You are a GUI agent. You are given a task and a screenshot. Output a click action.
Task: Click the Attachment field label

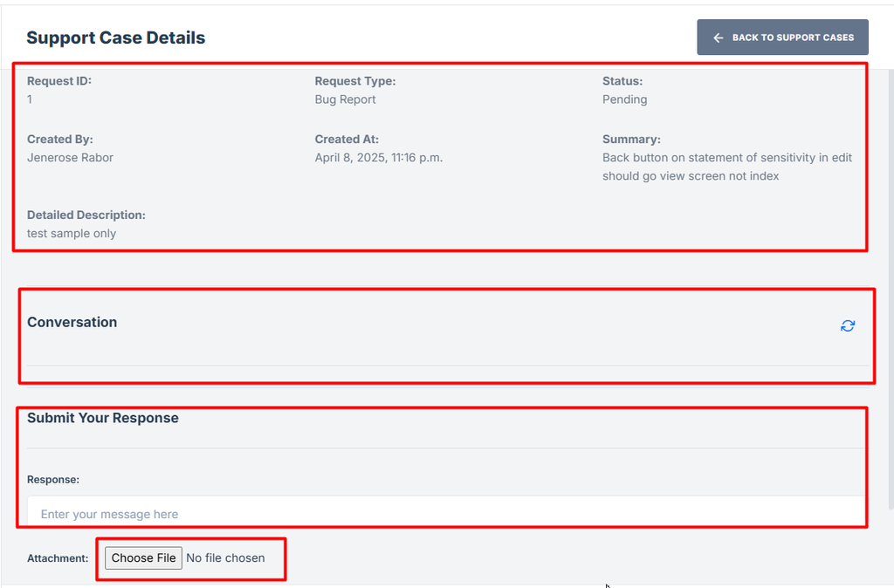pos(58,558)
